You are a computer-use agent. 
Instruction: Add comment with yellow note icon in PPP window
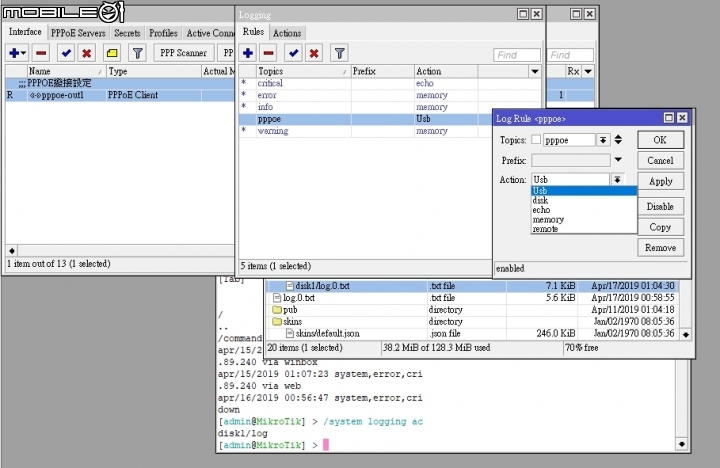(x=112, y=53)
